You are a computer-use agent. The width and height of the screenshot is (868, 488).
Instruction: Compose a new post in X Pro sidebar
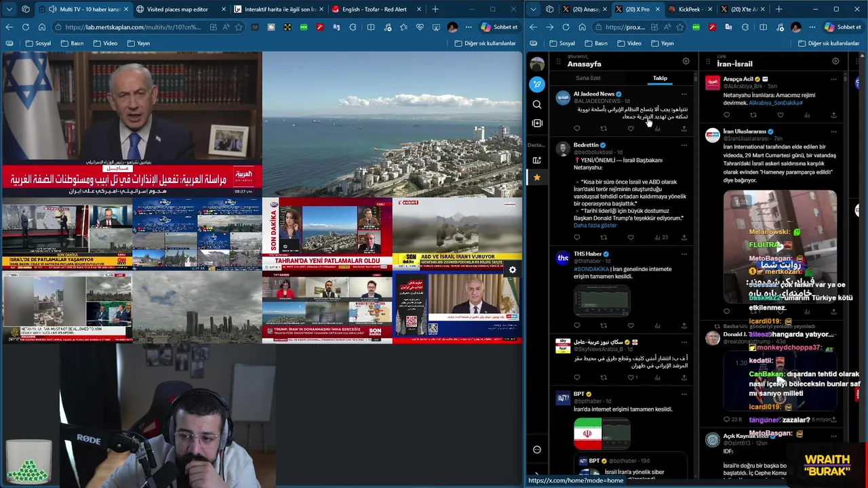click(x=537, y=84)
